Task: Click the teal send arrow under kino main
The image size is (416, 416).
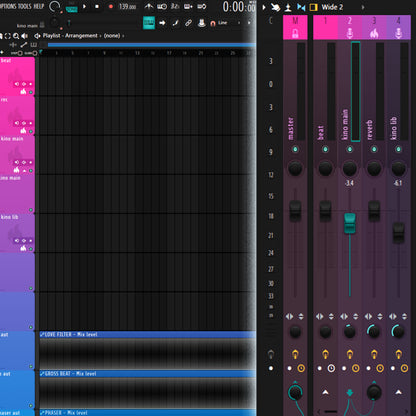Action: (350, 393)
